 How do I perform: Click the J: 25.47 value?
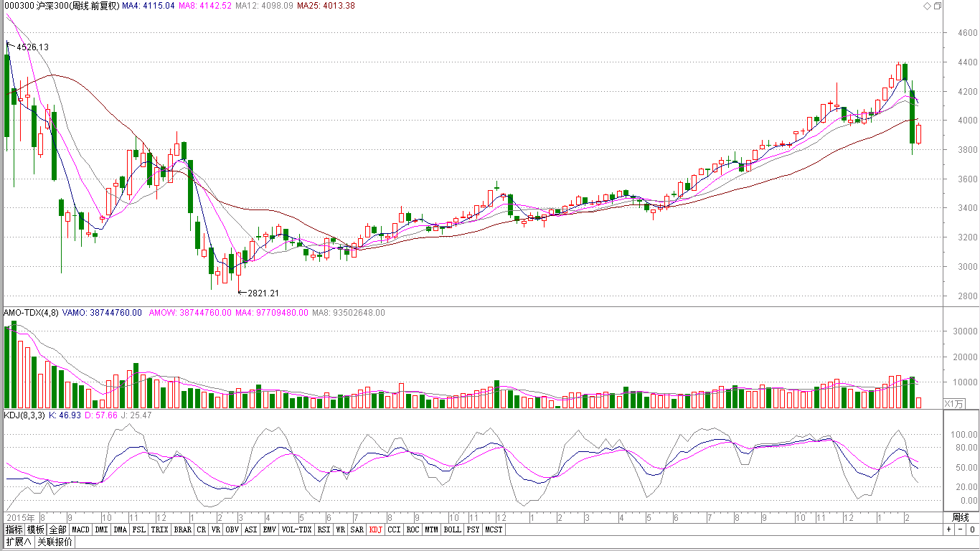click(137, 415)
